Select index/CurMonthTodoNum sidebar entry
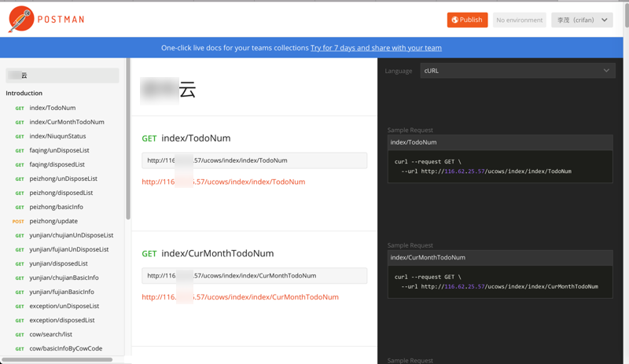 (67, 122)
